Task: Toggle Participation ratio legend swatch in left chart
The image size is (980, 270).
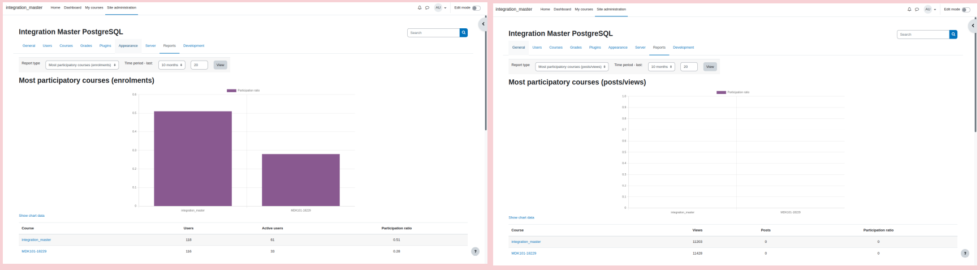Action: [231, 91]
